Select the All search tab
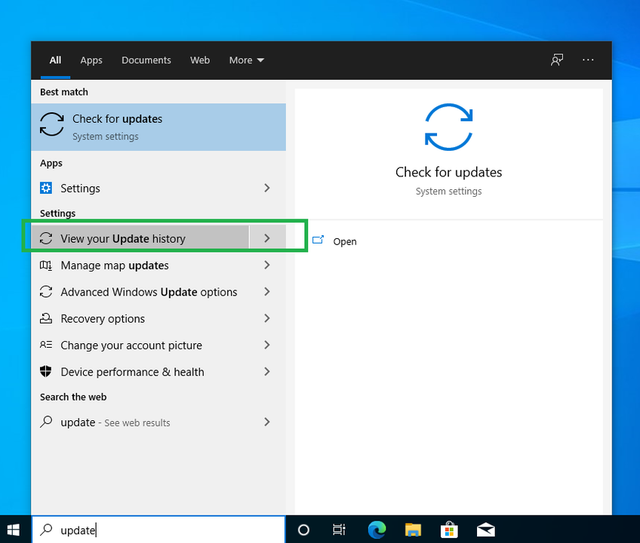 click(55, 60)
